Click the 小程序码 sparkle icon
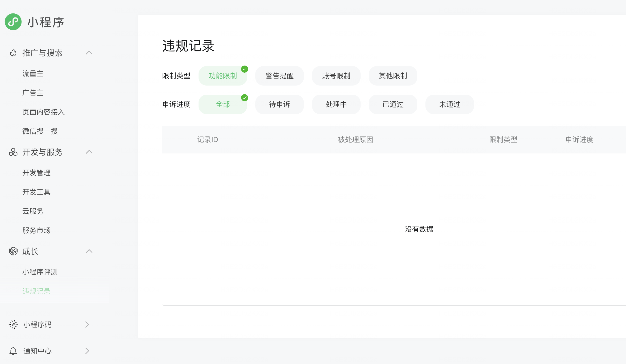626x364 pixels. pyautogui.click(x=13, y=325)
